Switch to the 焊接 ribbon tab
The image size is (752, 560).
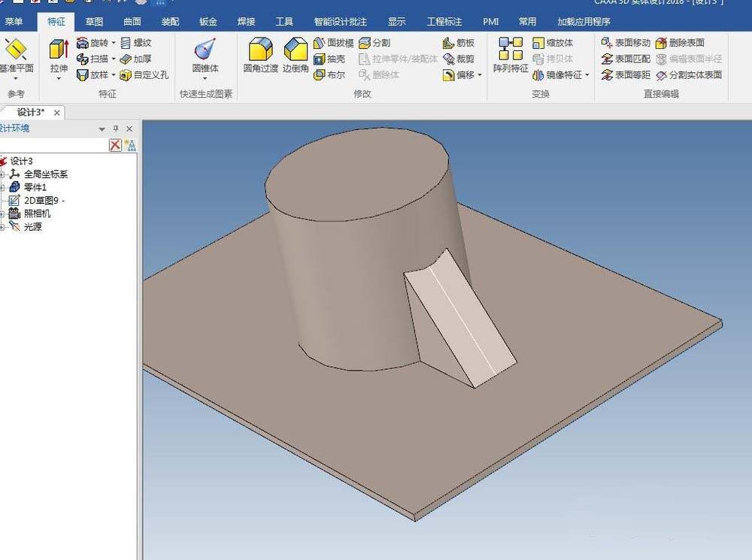247,22
